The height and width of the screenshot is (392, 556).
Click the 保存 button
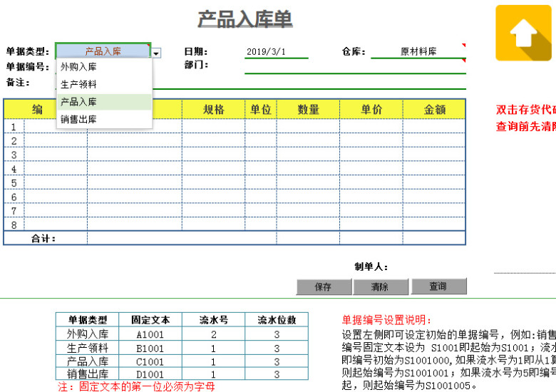click(x=324, y=287)
